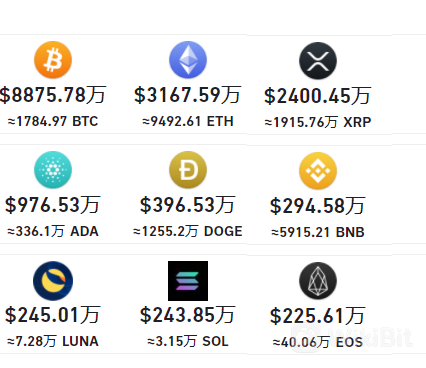Click the $3167.59万 Ethereum value
Screen dimensions: 426x368
[187, 95]
